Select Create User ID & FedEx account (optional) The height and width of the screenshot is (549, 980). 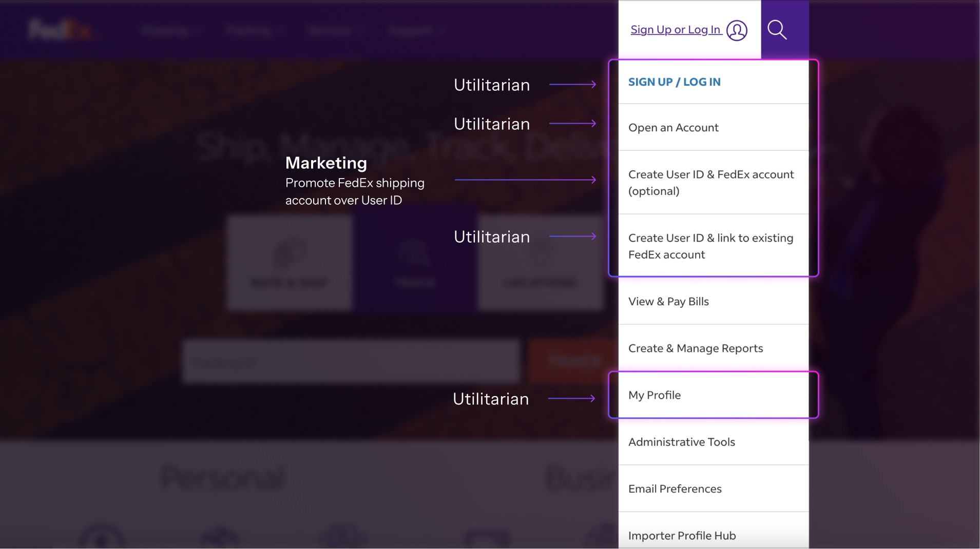tap(714, 182)
